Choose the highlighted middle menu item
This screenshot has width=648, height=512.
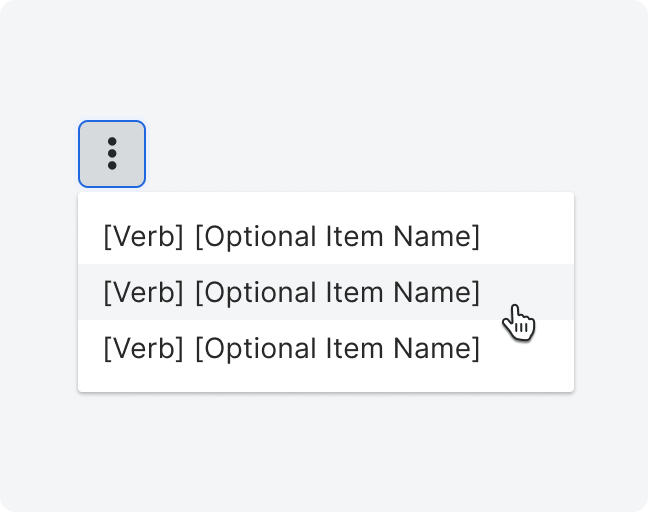coord(326,292)
